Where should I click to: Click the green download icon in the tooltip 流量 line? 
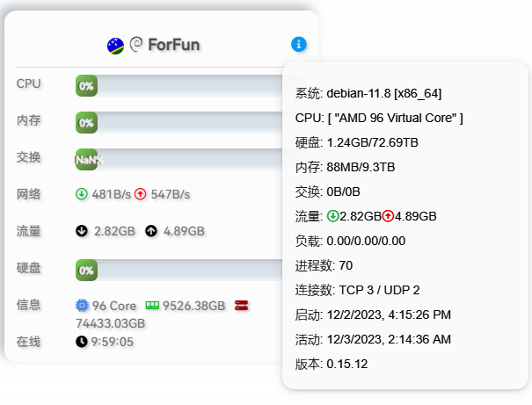332,216
